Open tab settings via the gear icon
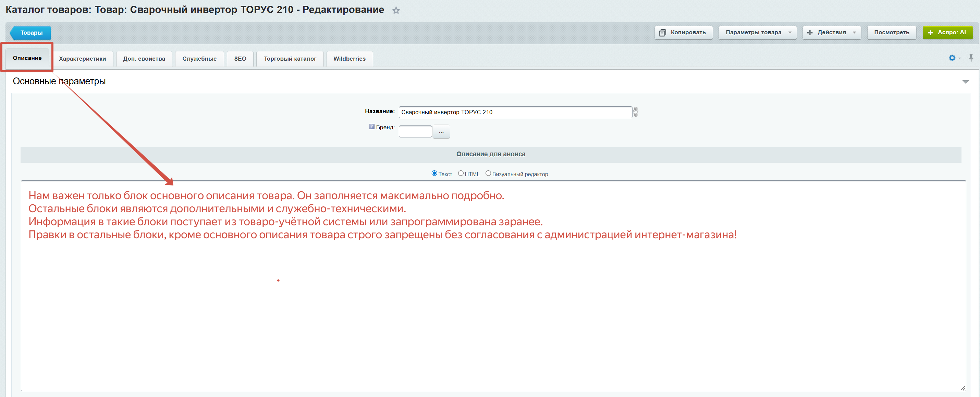Image resolution: width=980 pixels, height=397 pixels. point(952,58)
